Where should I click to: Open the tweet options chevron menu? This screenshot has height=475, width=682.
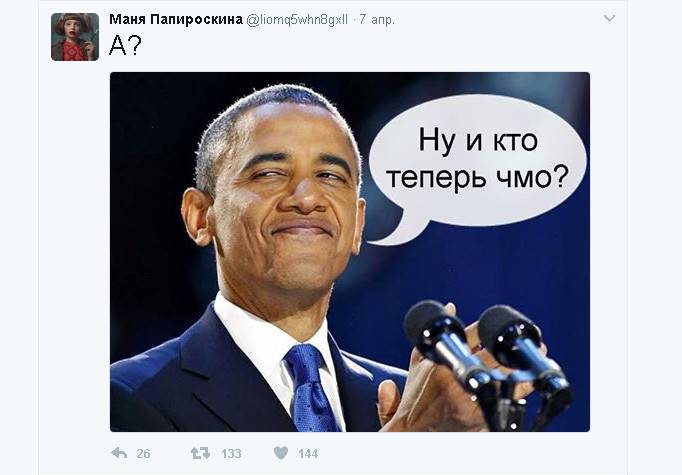(x=609, y=18)
